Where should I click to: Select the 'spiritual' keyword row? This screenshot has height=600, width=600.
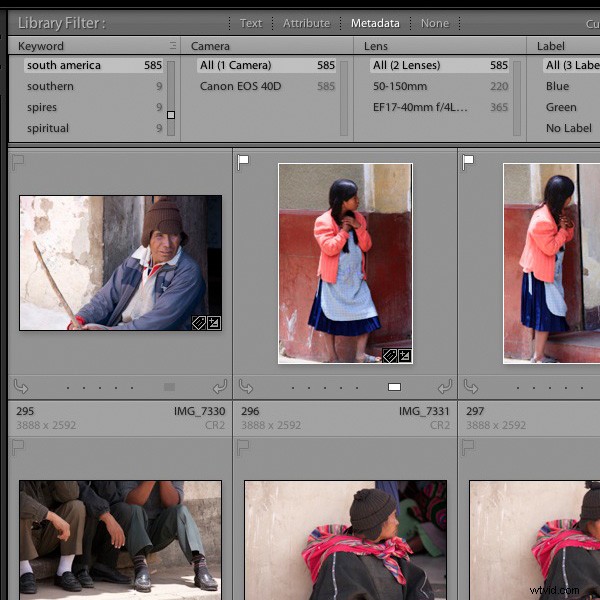94,128
